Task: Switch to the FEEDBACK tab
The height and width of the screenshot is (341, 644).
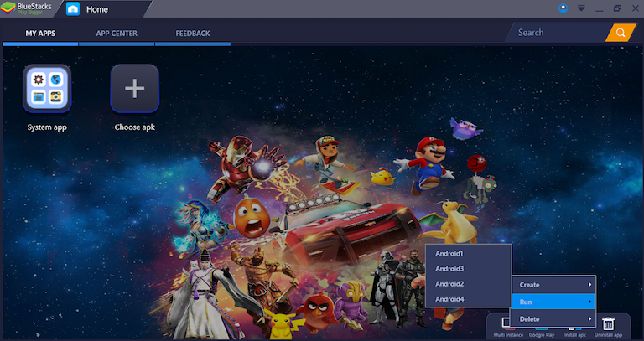Action: (x=193, y=34)
